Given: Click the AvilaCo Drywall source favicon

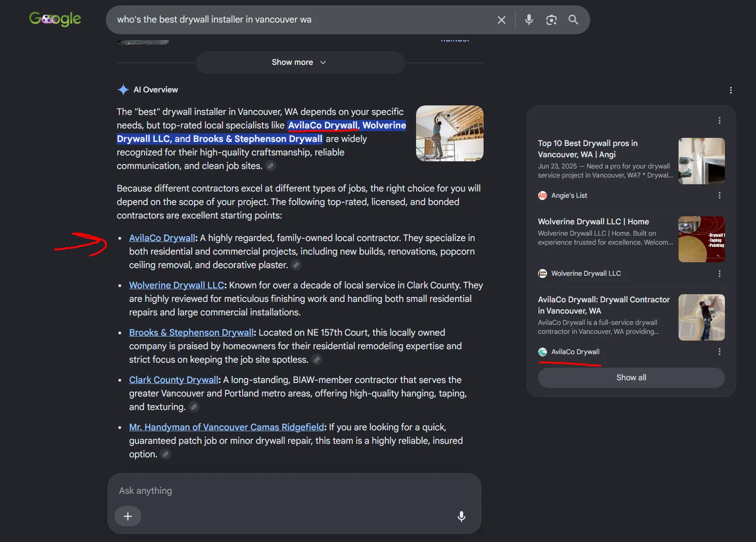Looking at the screenshot, I should pyautogui.click(x=543, y=352).
